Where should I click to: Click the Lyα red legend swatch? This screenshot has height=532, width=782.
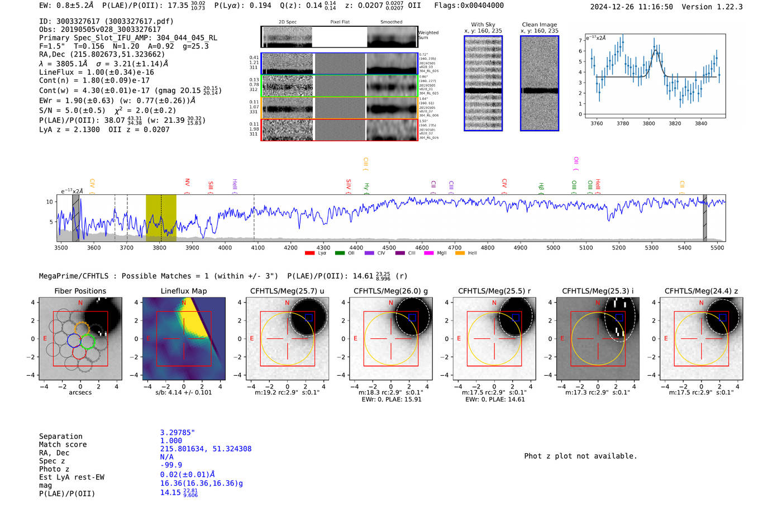coord(309,253)
